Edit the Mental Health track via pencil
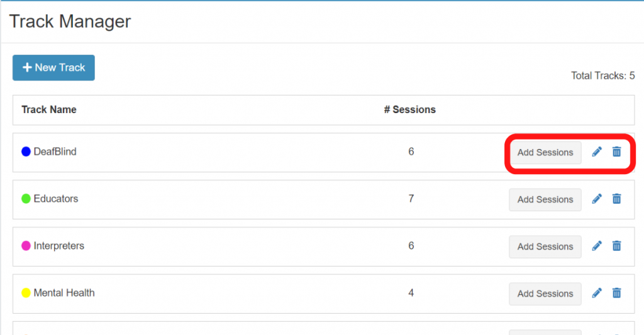644x335 pixels. coord(597,293)
